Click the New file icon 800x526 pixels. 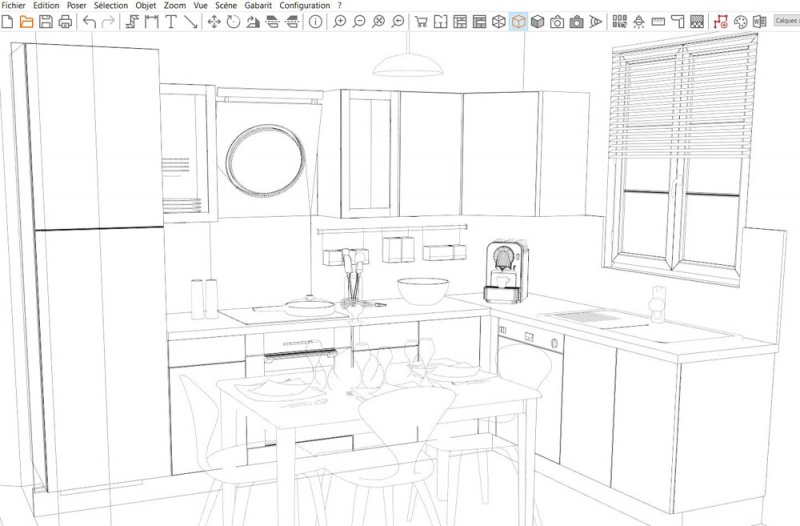click(8, 21)
